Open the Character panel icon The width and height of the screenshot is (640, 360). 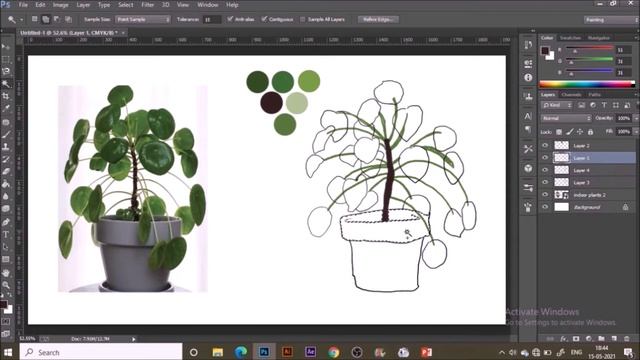[x=528, y=116]
